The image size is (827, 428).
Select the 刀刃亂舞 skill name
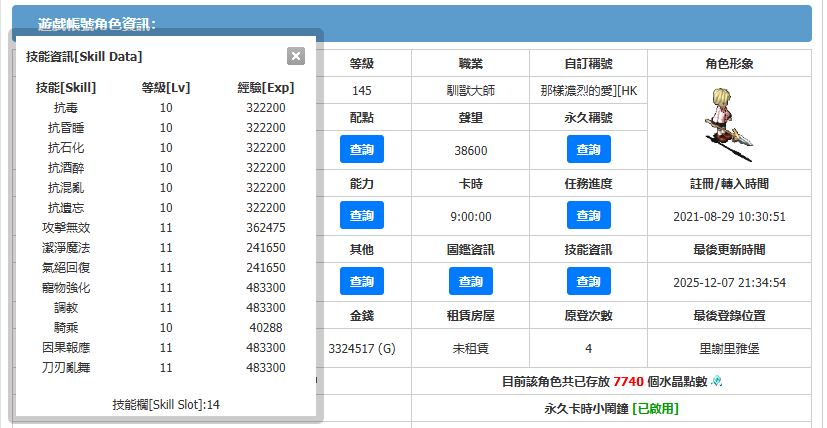click(x=66, y=368)
